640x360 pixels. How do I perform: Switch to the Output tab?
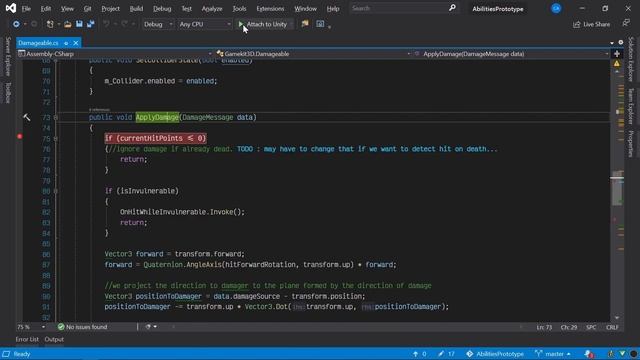(x=54, y=339)
